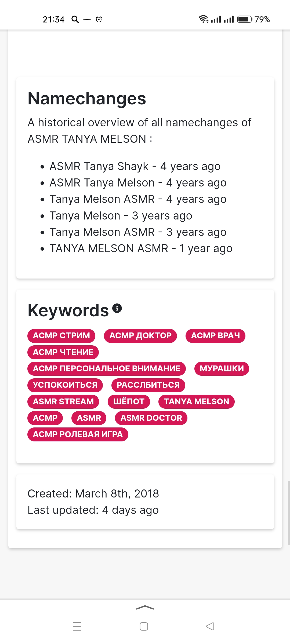290x644 pixels.
Task: Tap the battery indicator icon
Action: (x=245, y=19)
